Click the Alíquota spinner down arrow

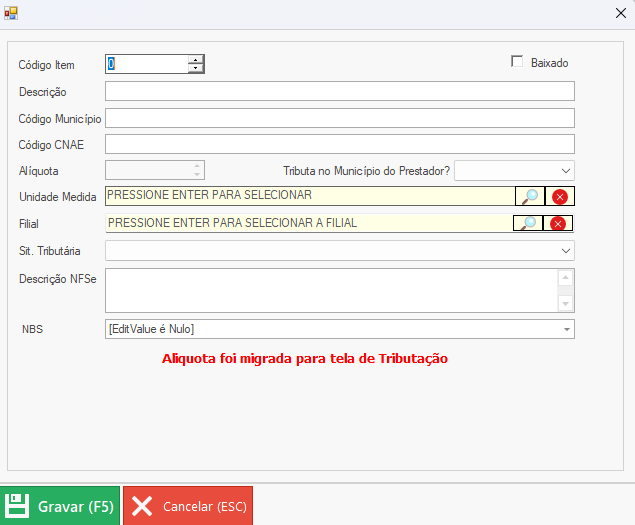coord(197,174)
